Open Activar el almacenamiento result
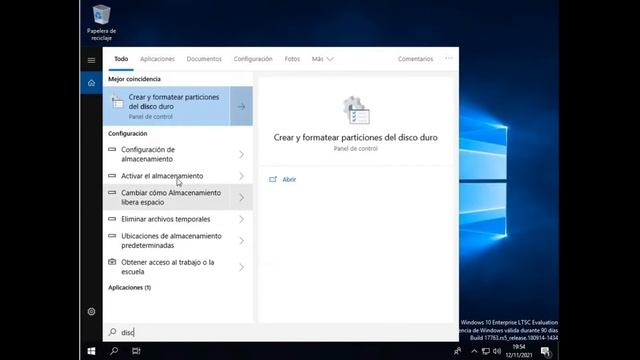Image resolution: width=640 pixels, height=360 pixels. click(x=167, y=176)
